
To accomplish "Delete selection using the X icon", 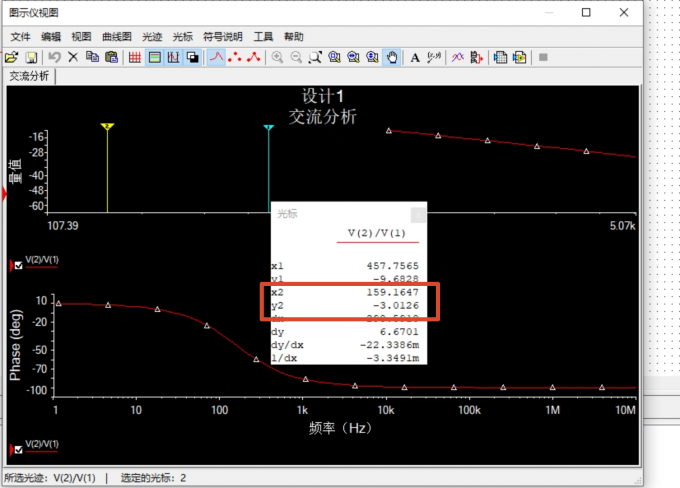I will pos(73,57).
